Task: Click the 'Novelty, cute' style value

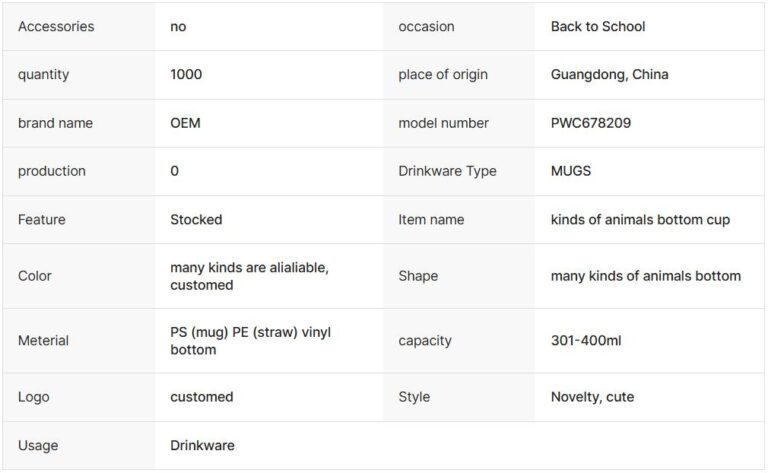Action: [592, 397]
